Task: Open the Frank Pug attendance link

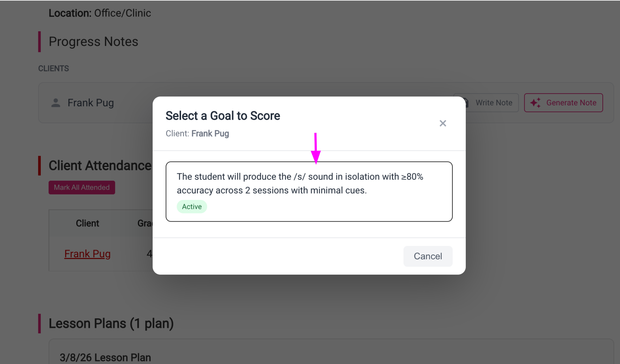Action: tap(87, 254)
